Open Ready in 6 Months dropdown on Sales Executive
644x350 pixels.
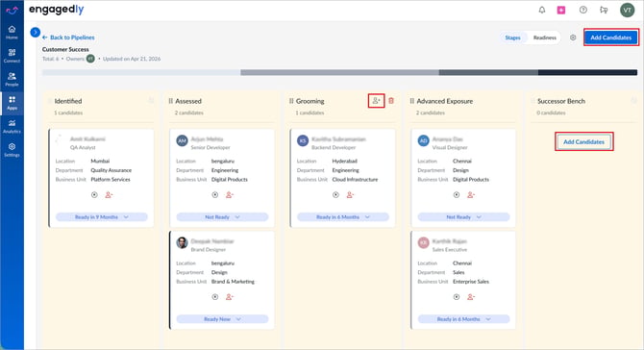(x=463, y=319)
